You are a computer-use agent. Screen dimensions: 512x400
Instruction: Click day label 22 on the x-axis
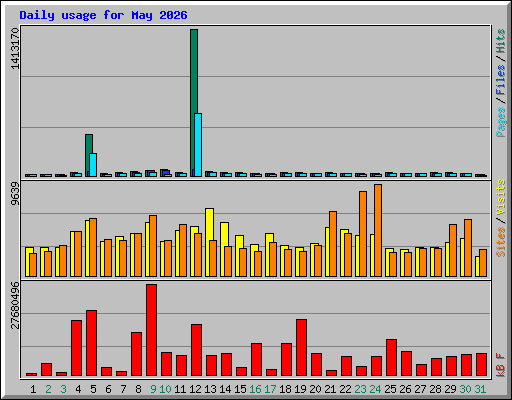[345, 389]
